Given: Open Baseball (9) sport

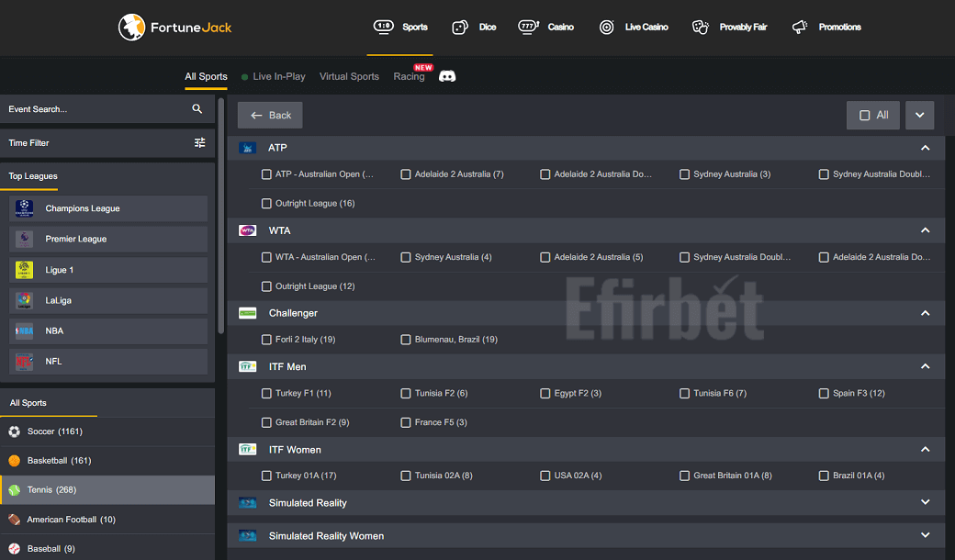Looking at the screenshot, I should pyautogui.click(x=107, y=548).
